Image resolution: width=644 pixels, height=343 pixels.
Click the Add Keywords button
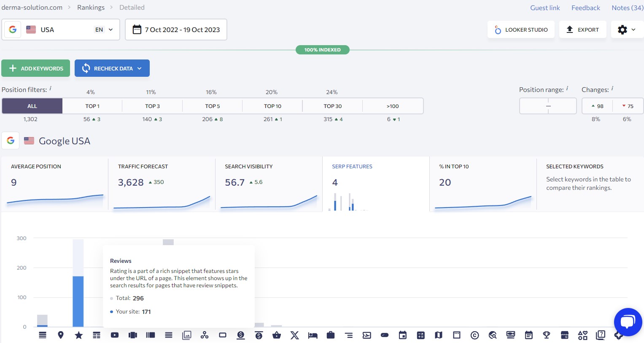click(x=36, y=68)
